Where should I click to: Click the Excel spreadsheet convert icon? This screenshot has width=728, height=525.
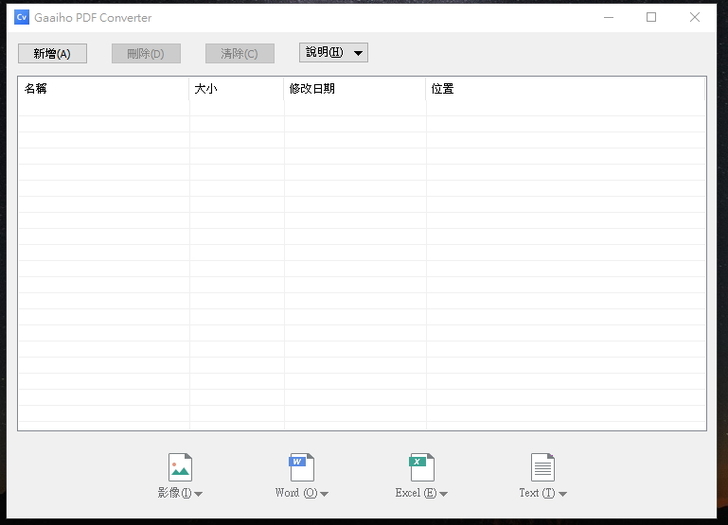tap(422, 467)
